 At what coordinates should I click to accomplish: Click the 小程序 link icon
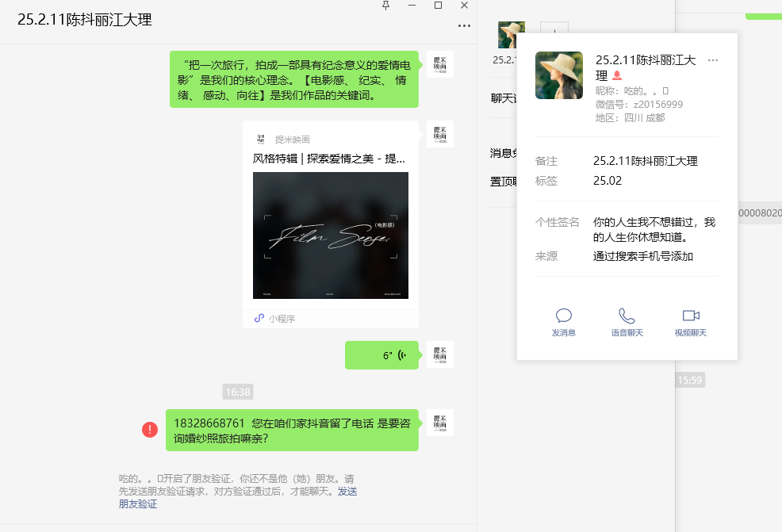(x=259, y=318)
